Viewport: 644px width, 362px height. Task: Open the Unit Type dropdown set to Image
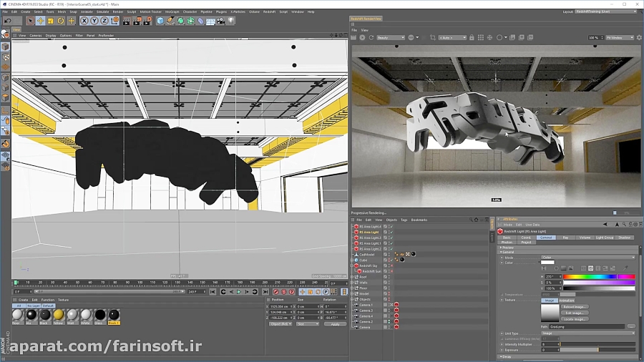coord(587,333)
